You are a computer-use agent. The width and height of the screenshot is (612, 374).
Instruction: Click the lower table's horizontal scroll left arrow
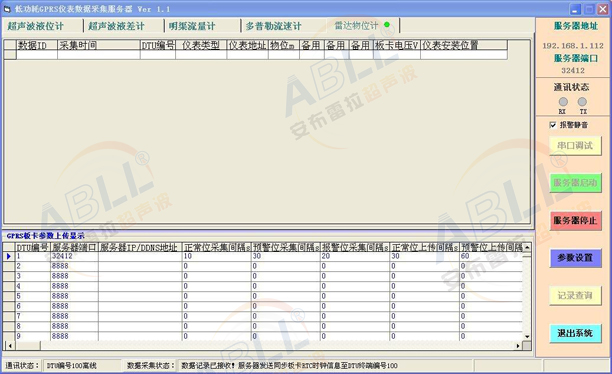point(10,346)
